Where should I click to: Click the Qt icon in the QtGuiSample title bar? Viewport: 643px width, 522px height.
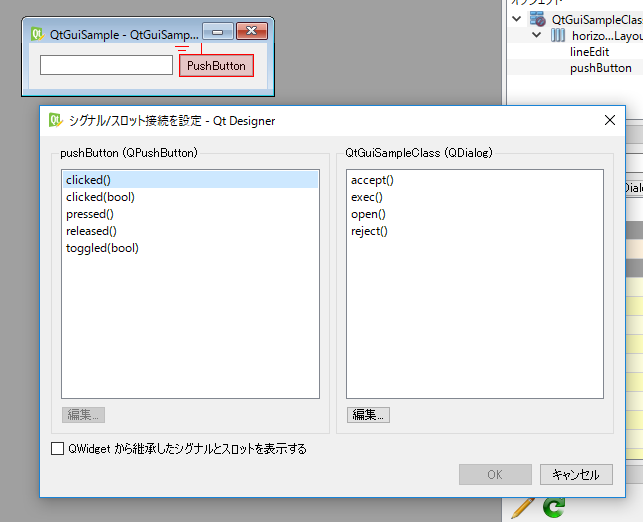point(37,34)
